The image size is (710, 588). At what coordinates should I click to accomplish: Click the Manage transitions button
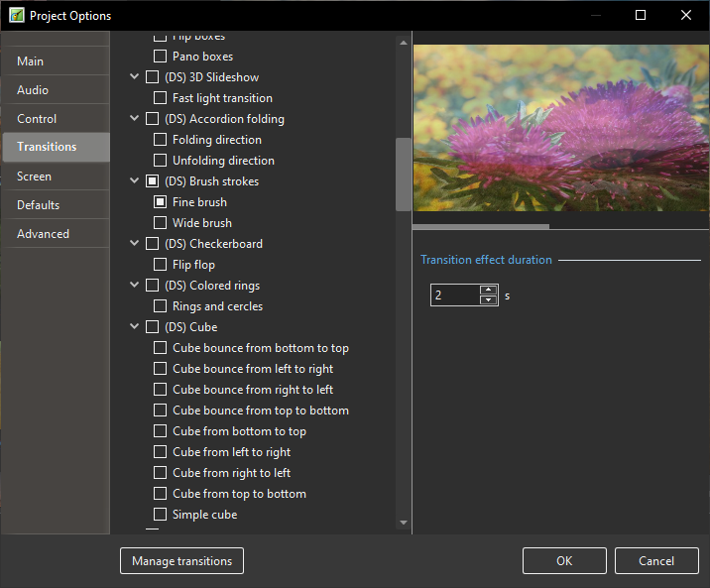point(181,561)
